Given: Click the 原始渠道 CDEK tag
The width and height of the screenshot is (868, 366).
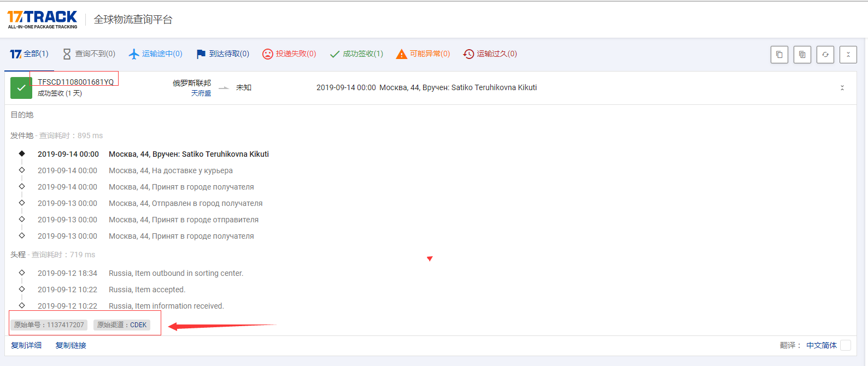Looking at the screenshot, I should pyautogui.click(x=122, y=325).
